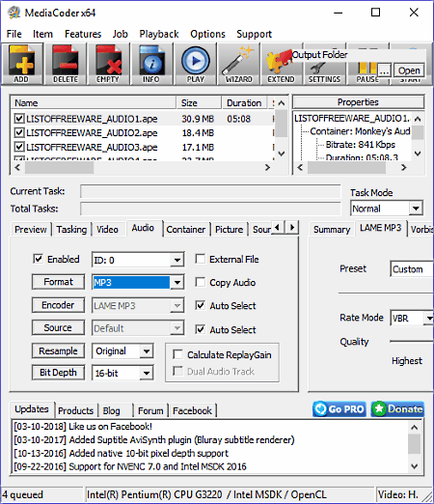The height and width of the screenshot is (504, 434).
Task: Click the EMPTY list toolbar icon
Action: (108, 64)
